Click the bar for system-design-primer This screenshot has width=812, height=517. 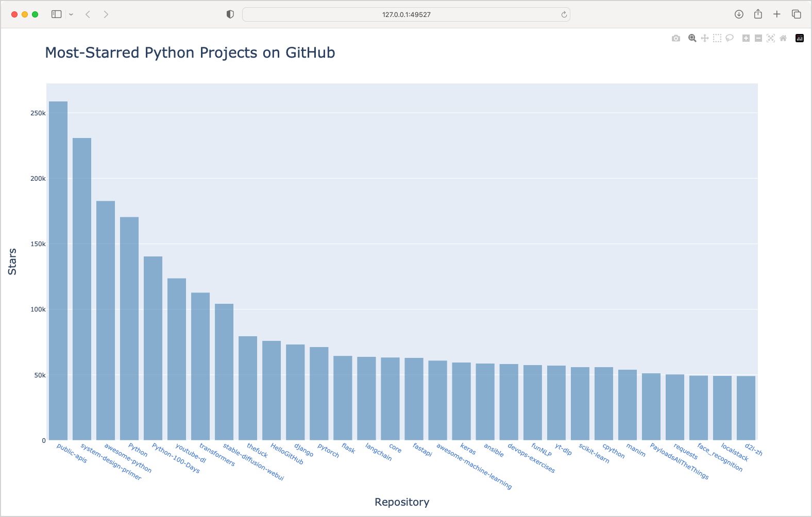click(82, 289)
